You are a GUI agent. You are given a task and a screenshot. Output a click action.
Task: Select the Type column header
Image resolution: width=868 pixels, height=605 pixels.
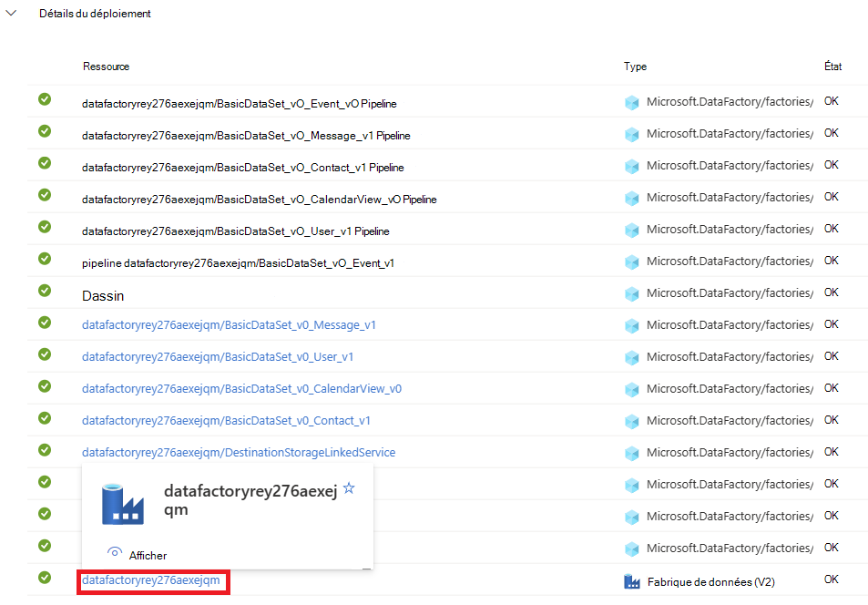(635, 67)
